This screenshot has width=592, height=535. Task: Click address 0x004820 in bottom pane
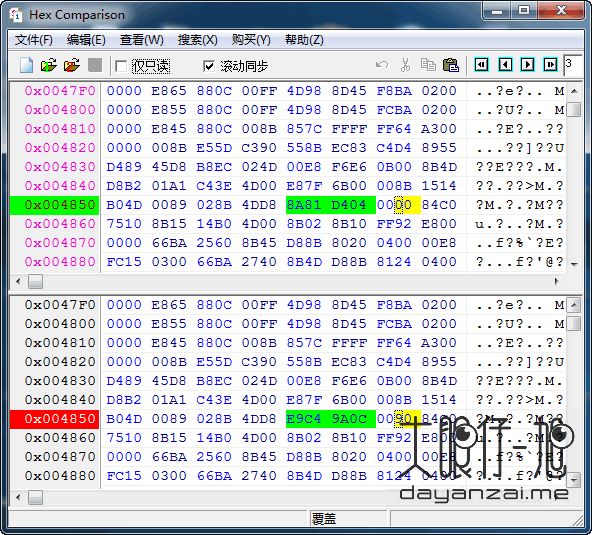pos(60,362)
